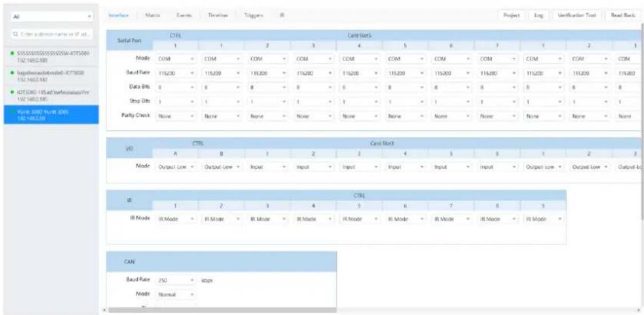644x315 pixels.
Task: Open IR Mode dropdown for CTRL 4
Action: click(x=314, y=220)
